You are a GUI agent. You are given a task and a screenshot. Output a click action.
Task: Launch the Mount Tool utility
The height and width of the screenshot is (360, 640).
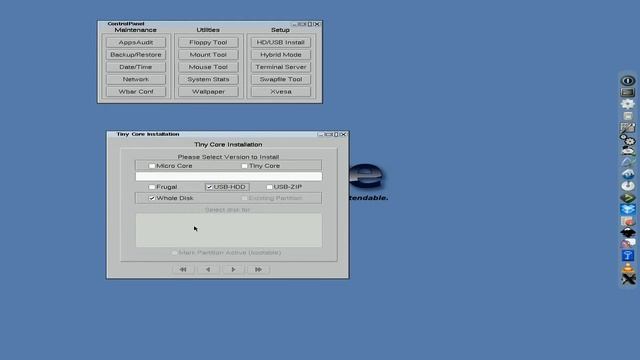click(208, 55)
